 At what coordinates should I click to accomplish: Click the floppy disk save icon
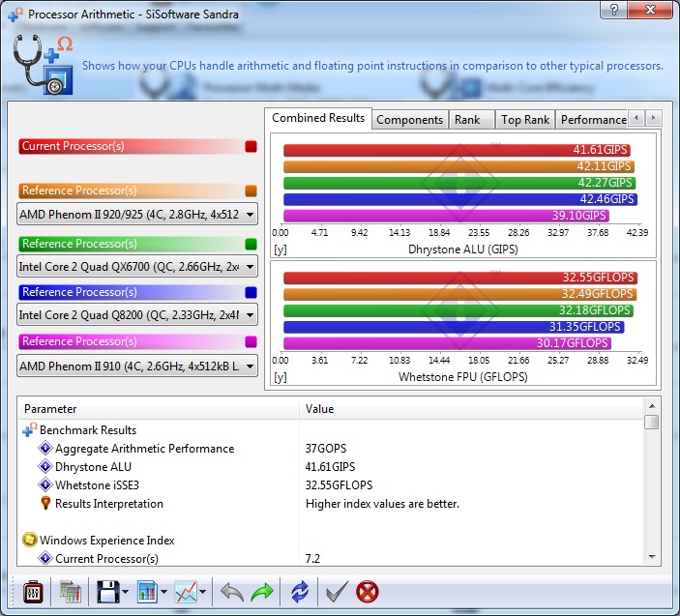(107, 592)
